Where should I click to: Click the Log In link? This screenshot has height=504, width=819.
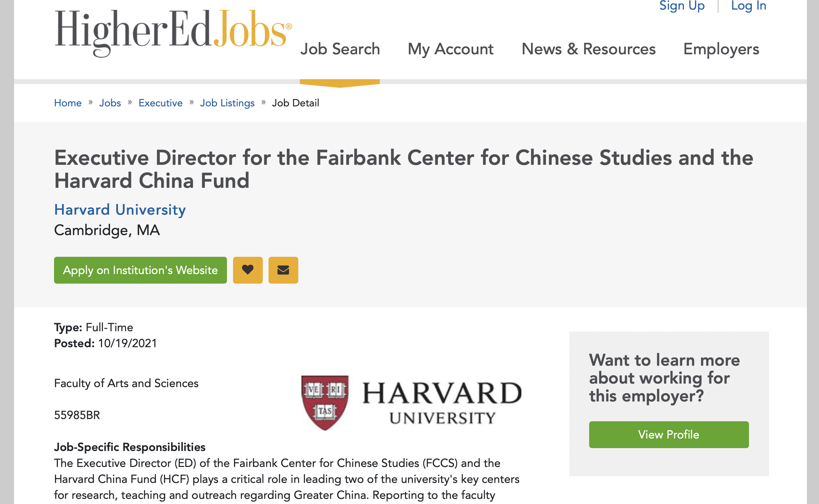pos(749,6)
